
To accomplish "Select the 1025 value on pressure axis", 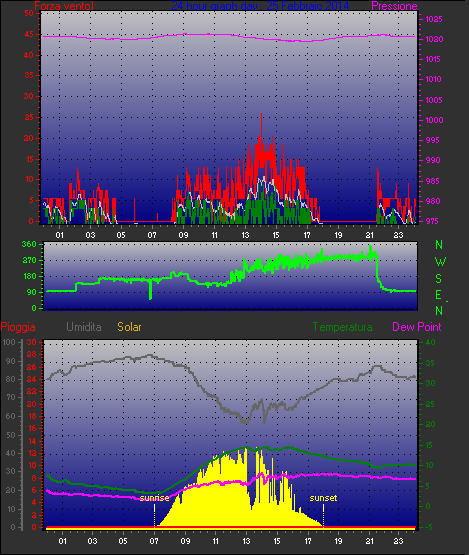I will (x=434, y=19).
